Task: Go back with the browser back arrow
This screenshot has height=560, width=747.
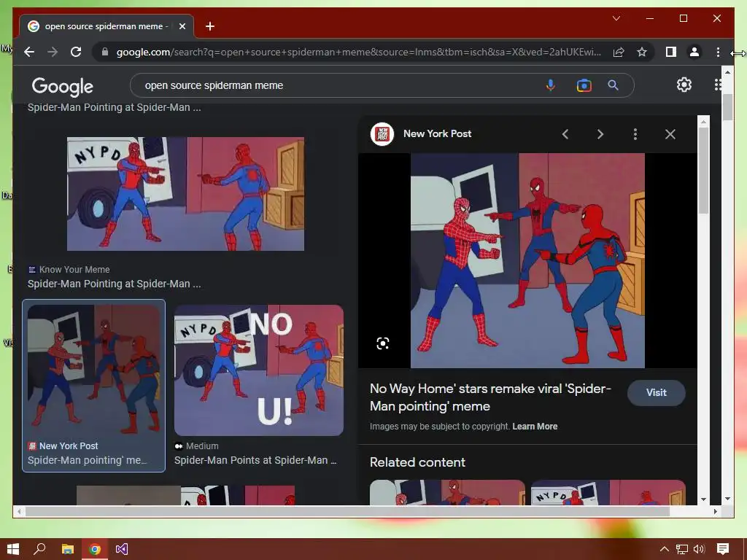Action: click(x=29, y=52)
